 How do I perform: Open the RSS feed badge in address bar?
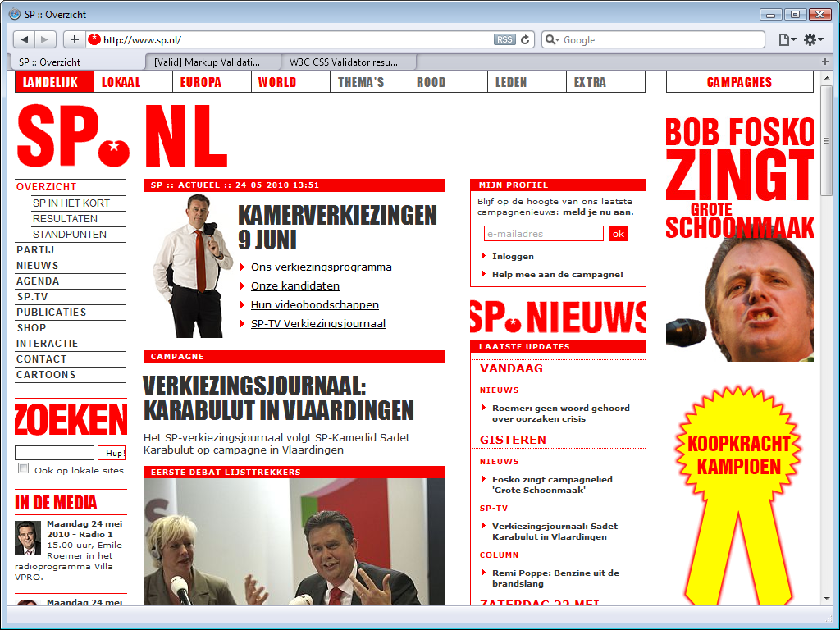pos(504,39)
